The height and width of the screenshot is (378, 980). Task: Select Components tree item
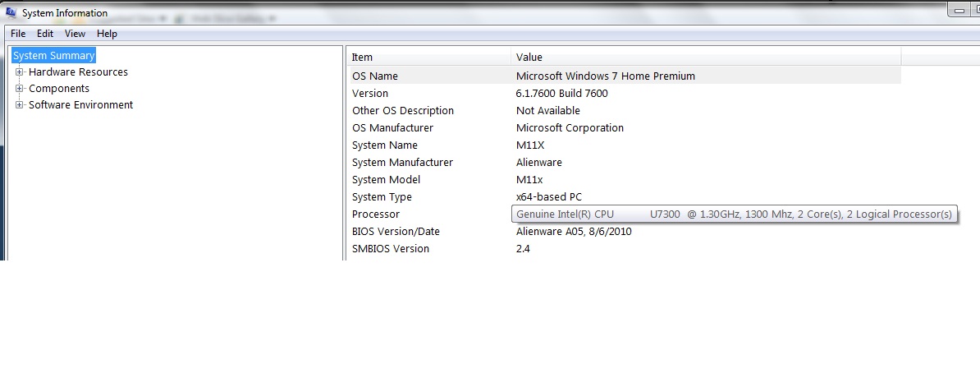(x=59, y=88)
